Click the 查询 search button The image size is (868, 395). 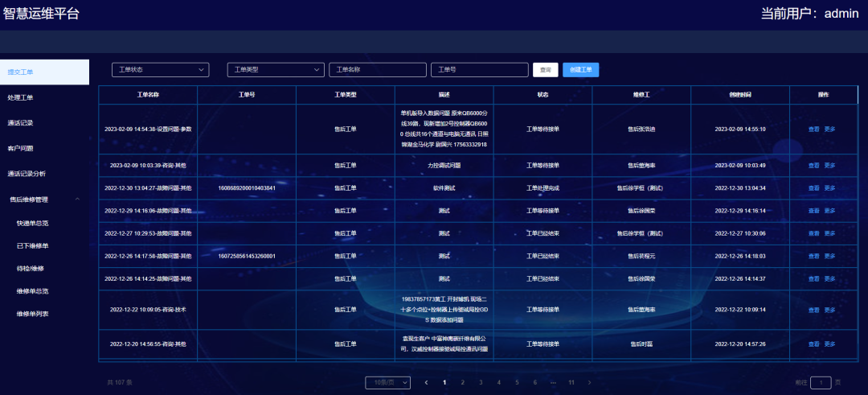coord(546,70)
